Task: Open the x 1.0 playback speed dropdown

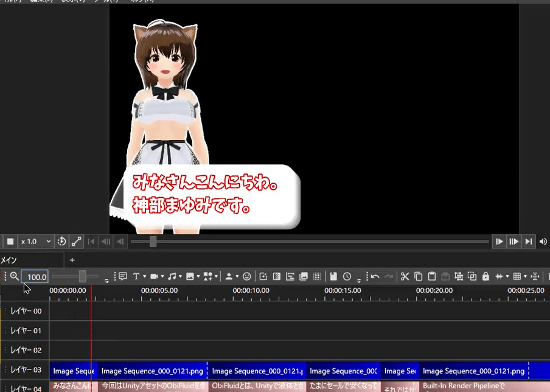Action: click(36, 242)
